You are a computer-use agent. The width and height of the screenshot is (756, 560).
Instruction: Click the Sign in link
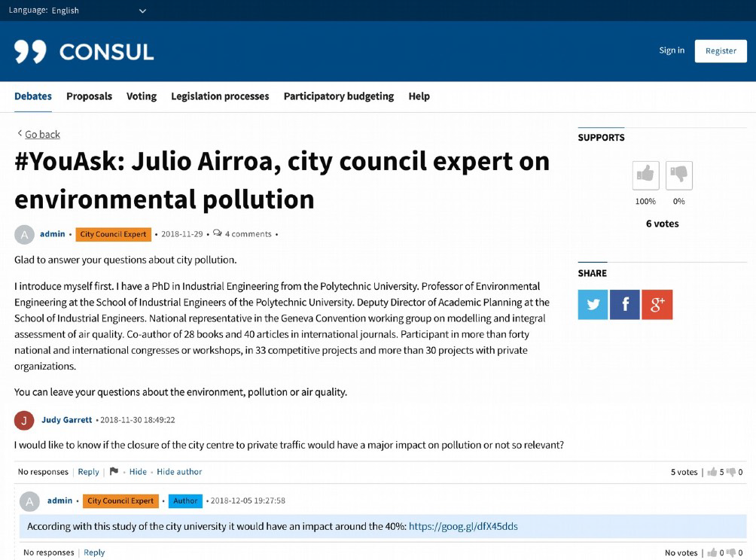[x=672, y=50]
